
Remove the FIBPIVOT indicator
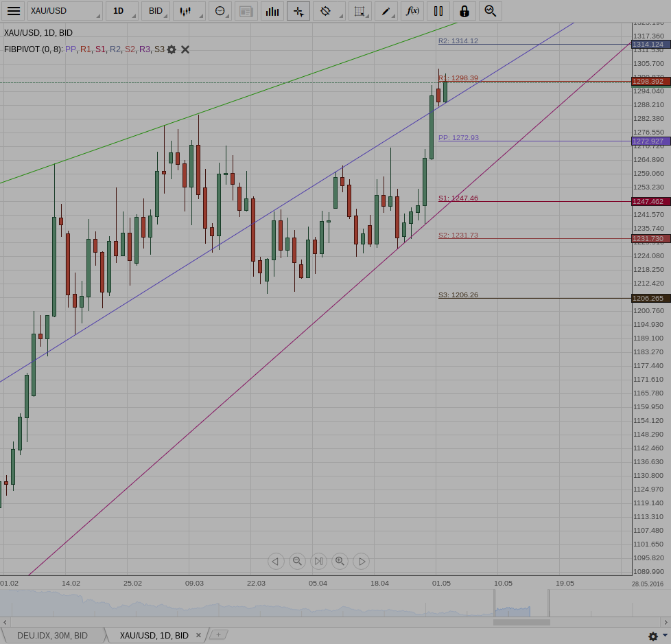[185, 49]
